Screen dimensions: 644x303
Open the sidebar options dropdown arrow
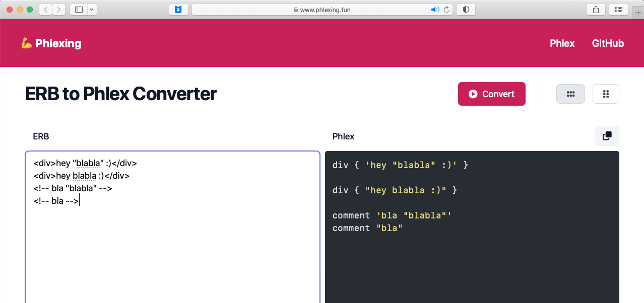pos(92,9)
